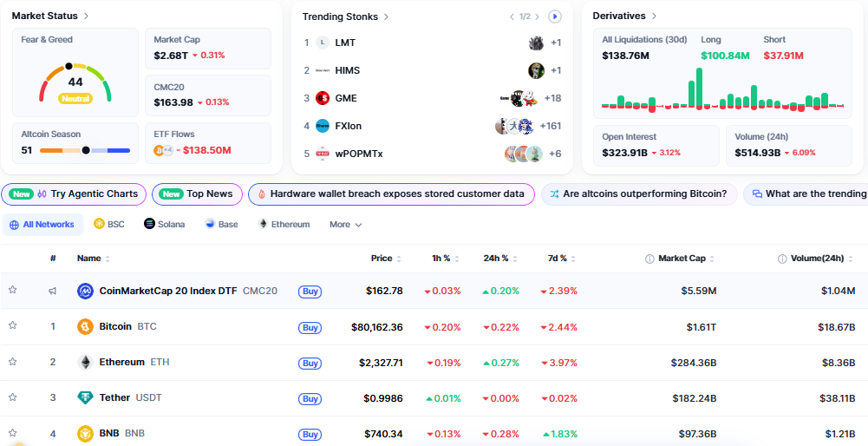Star the Ethereum row as favorite
The height and width of the screenshot is (446, 868).
coord(13,361)
